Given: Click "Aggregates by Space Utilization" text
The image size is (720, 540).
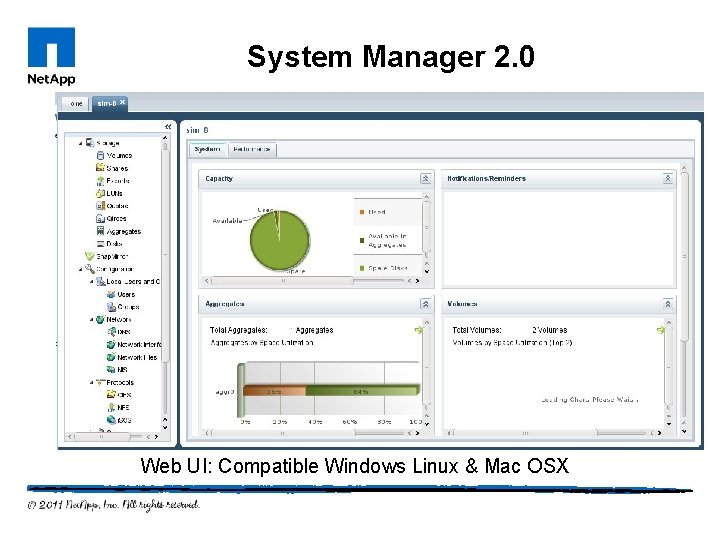Looking at the screenshot, I should [262, 343].
